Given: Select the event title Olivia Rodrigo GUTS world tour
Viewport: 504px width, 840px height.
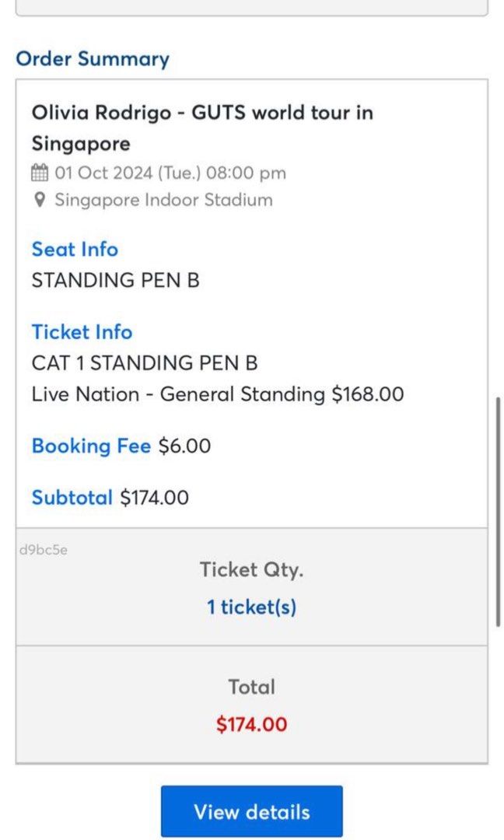Looking at the screenshot, I should coord(201,128).
